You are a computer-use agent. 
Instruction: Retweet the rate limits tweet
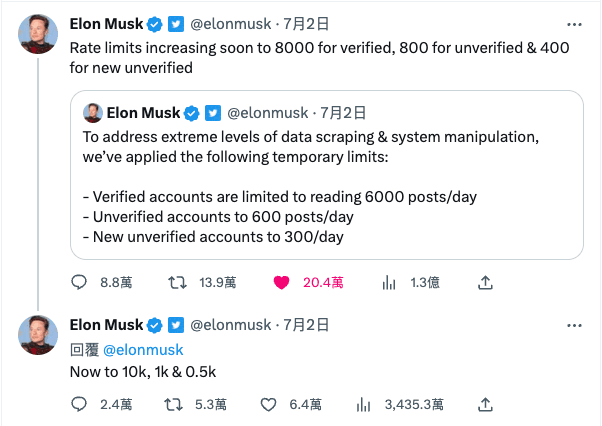pyautogui.click(x=177, y=283)
